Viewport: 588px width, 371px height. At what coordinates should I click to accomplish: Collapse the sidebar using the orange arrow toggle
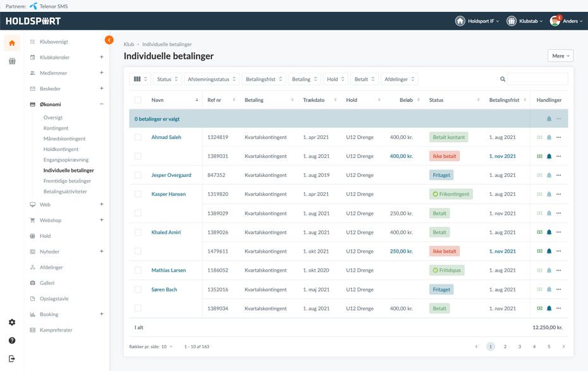click(x=108, y=39)
